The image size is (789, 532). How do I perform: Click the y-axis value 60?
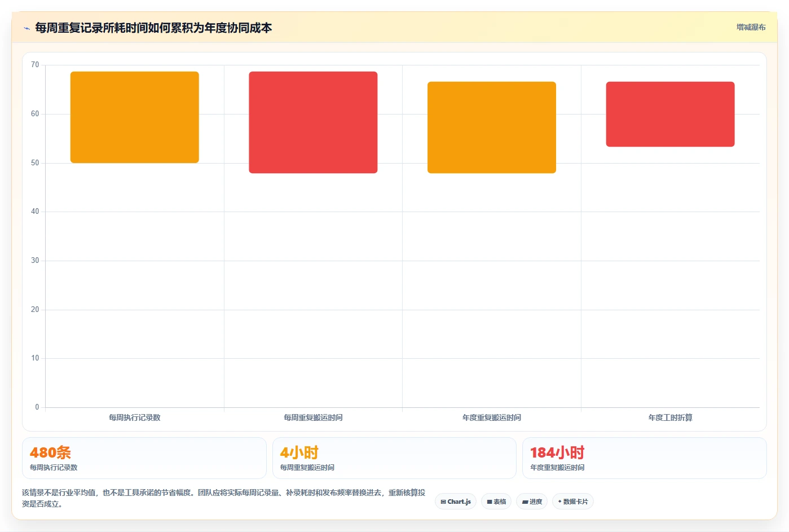(x=35, y=114)
